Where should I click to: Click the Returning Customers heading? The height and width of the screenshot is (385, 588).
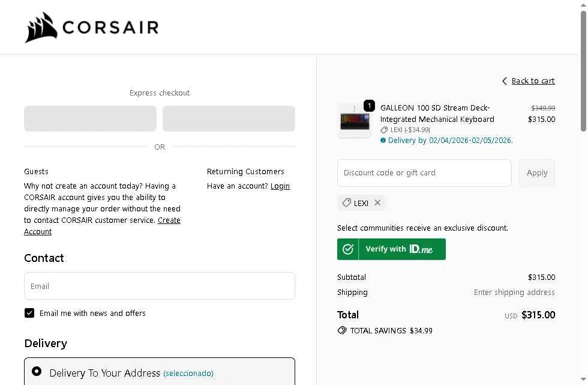[x=245, y=172]
